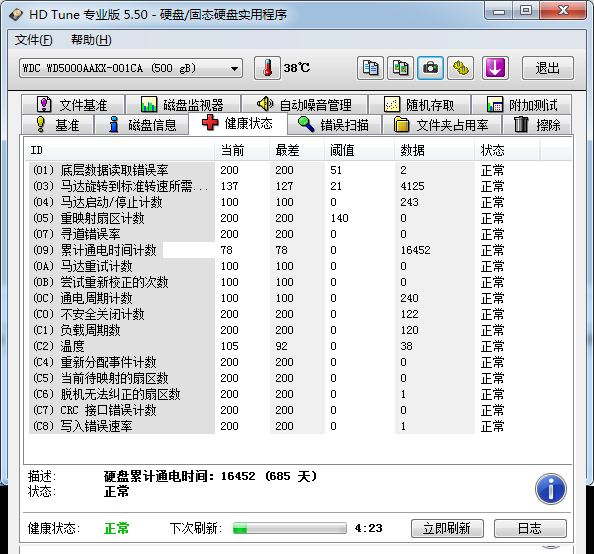
Task: Switch to the 磁盘监视器 tab
Action: (183, 105)
